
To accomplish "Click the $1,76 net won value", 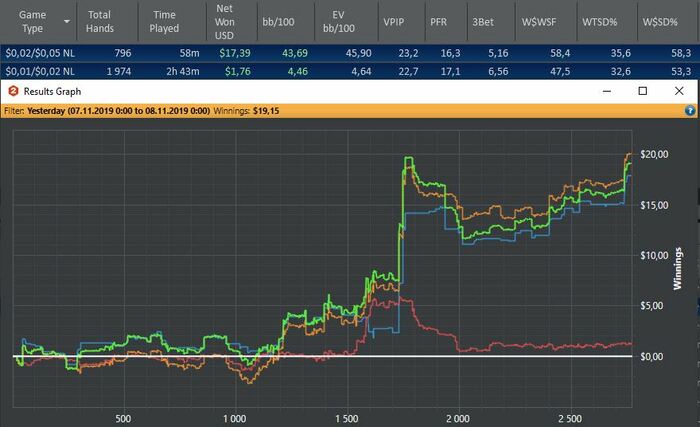I will click(238, 71).
